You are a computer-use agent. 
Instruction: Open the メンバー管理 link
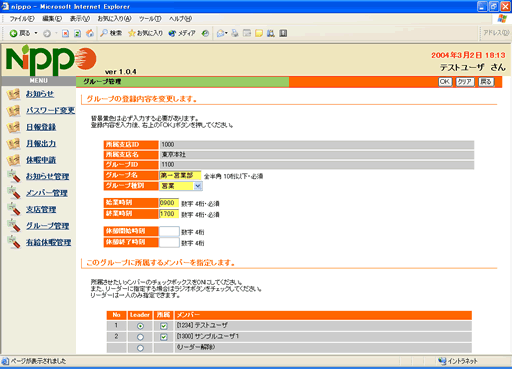click(47, 193)
